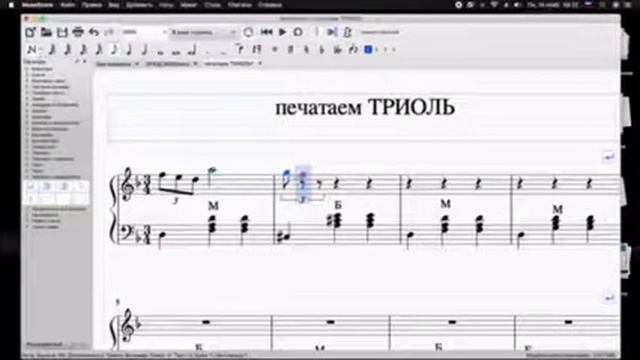640x360 pixels.
Task: Select page break cell in palette
Action: [47, 187]
